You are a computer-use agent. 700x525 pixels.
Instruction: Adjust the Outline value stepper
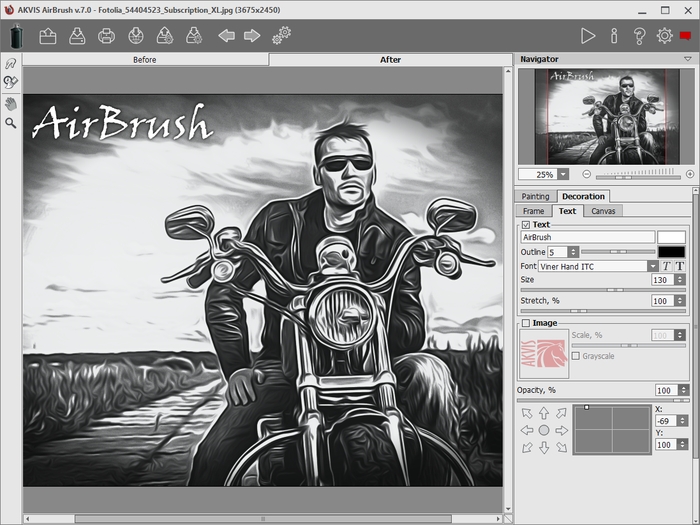pos(574,252)
